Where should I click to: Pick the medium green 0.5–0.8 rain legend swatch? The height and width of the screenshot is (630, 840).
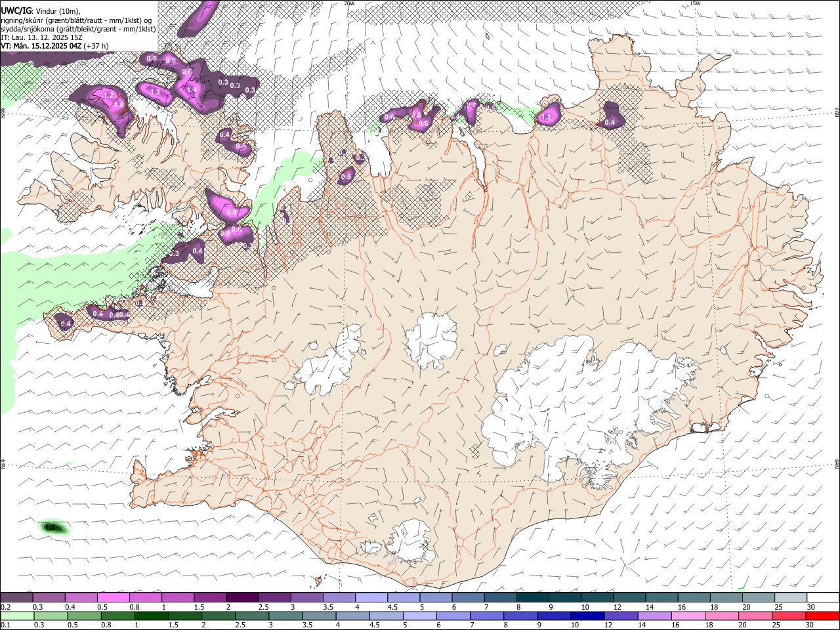84,616
